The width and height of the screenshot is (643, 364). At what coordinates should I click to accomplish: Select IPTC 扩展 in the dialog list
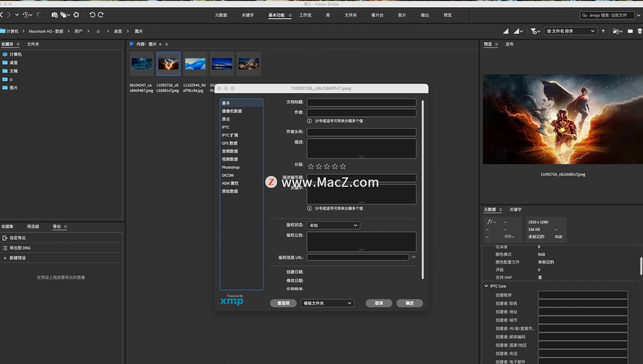click(x=241, y=135)
